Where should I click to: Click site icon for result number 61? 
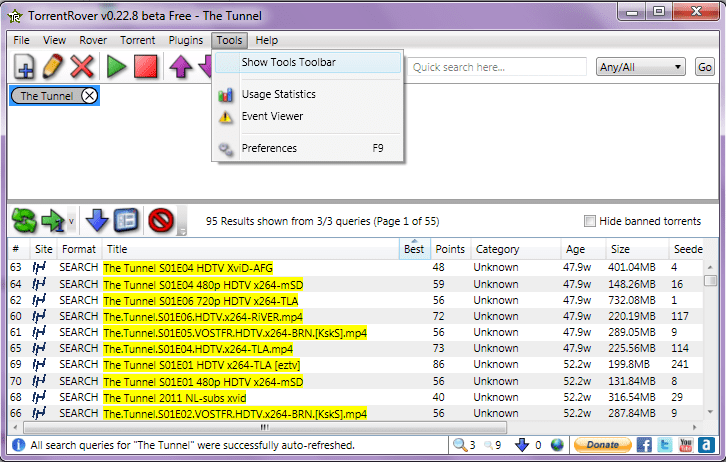tap(39, 332)
